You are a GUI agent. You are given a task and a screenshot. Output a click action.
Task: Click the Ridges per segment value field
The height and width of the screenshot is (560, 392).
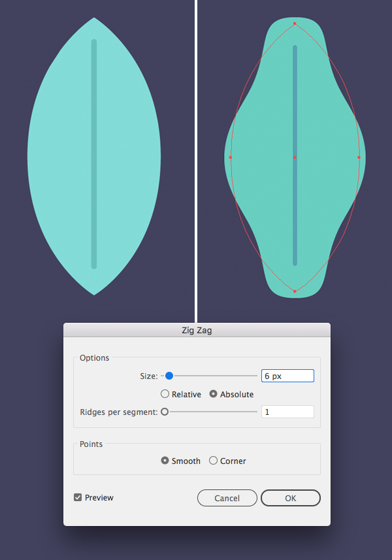(x=287, y=412)
